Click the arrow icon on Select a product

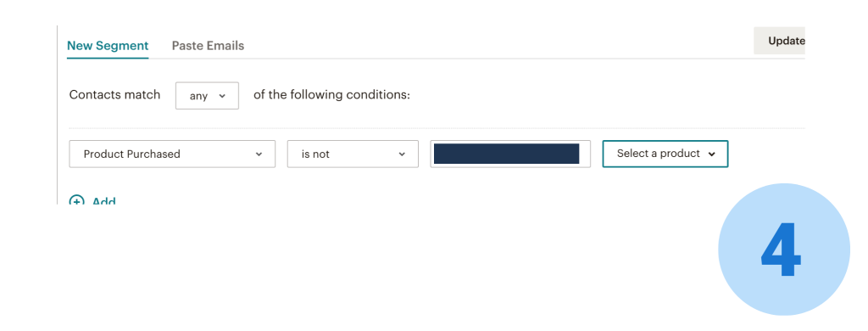(711, 154)
